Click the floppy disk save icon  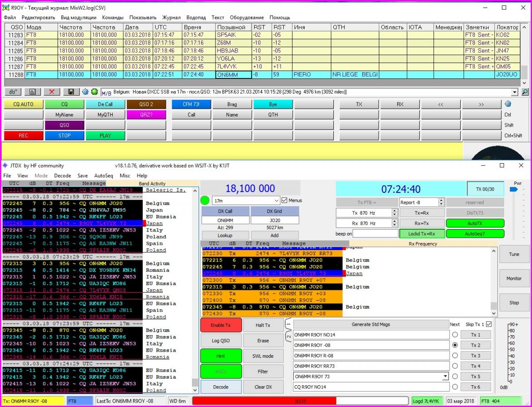[71, 92]
